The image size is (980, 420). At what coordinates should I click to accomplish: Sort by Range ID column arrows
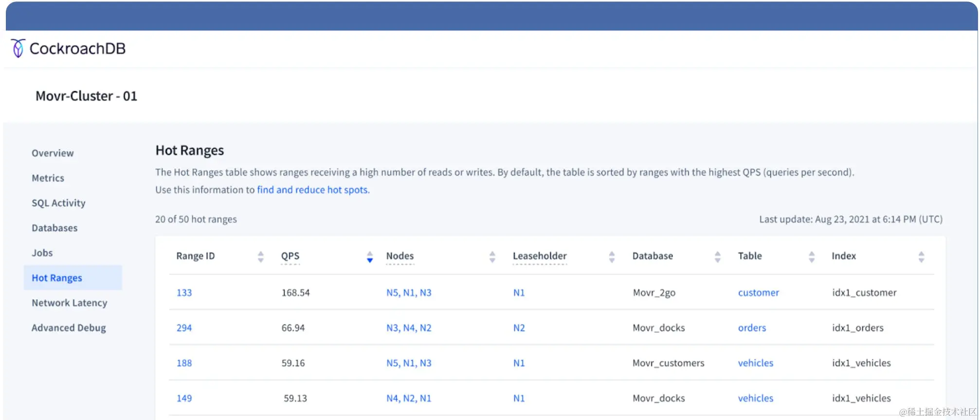tap(261, 257)
